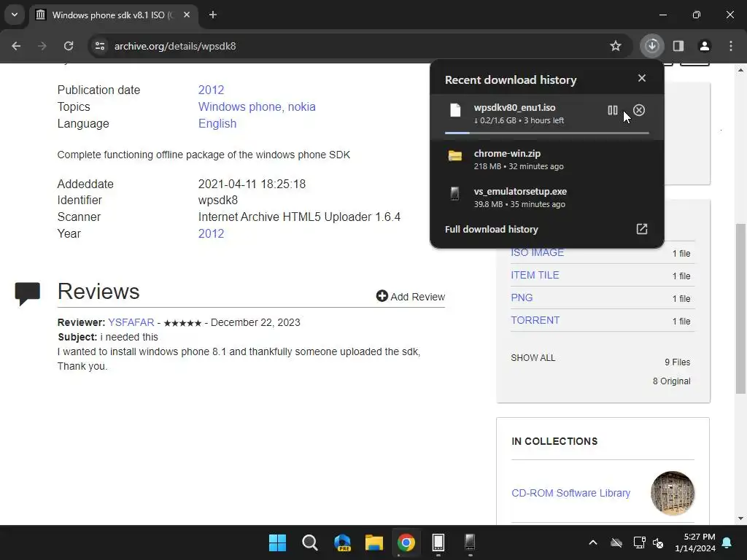Open the clock showing 5:27 PM
Screen dimensions: 747x560
pyautogui.click(x=695, y=542)
